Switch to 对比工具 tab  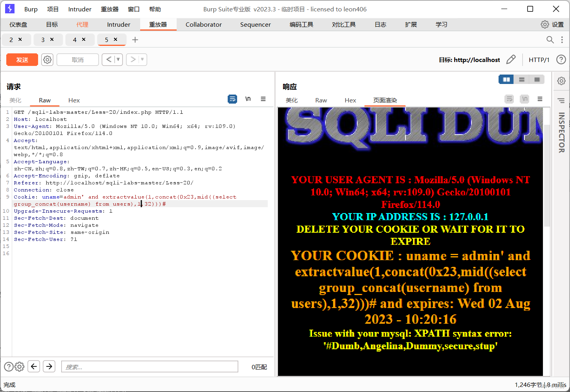[344, 24]
